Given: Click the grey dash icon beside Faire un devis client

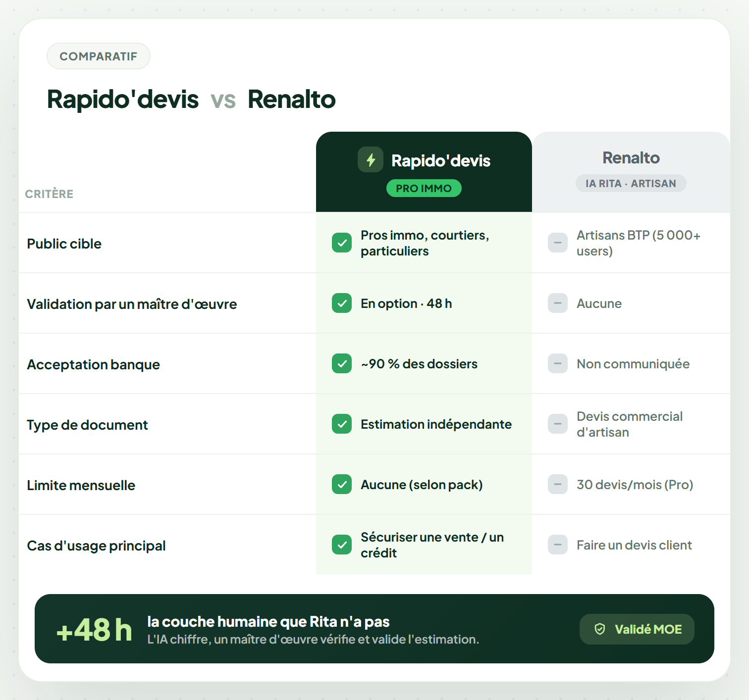Looking at the screenshot, I should click(x=558, y=545).
